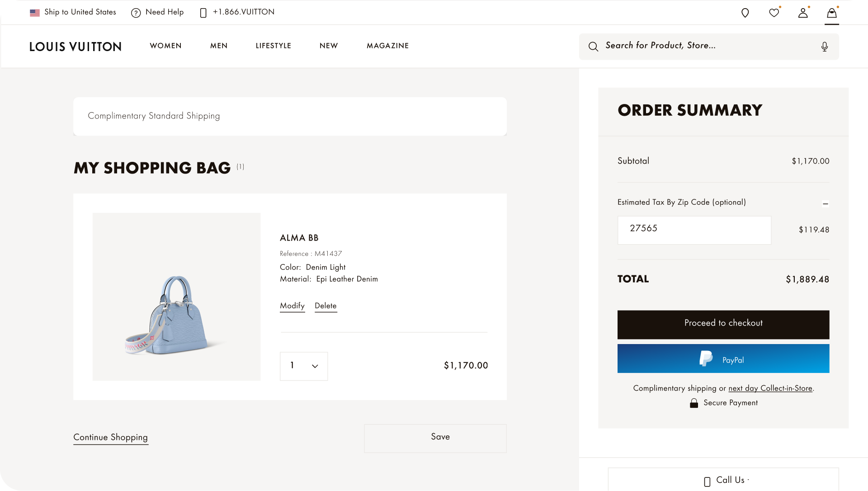The height and width of the screenshot is (491, 868).
Task: Open the account profile icon
Action: (x=803, y=13)
